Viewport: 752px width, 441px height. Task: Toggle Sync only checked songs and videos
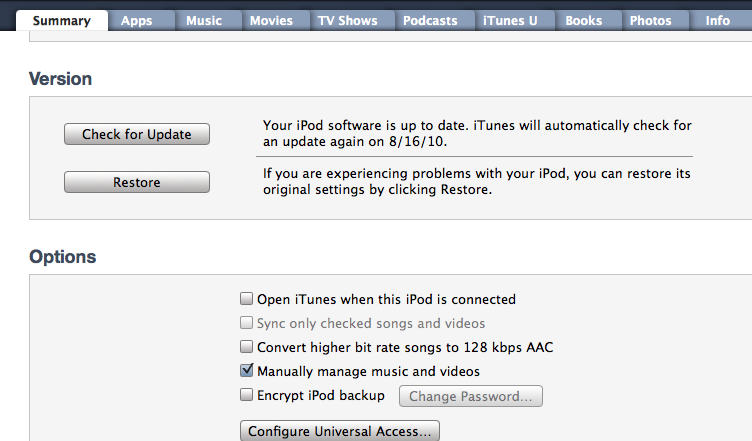point(247,323)
